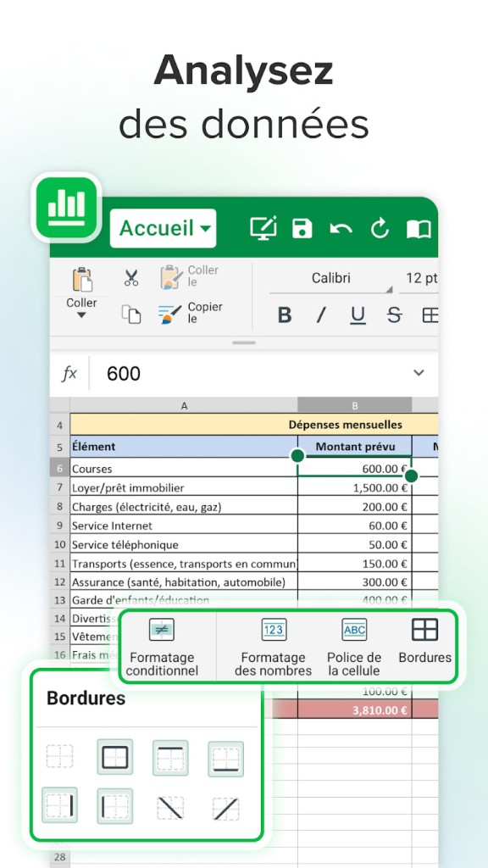Apply the outside box border option
This screenshot has width=488, height=868.
115,757
